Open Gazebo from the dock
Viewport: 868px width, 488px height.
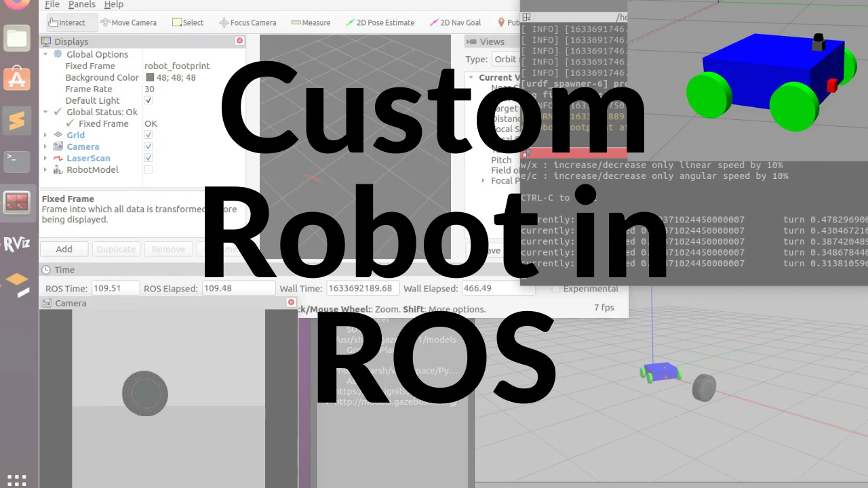pos(17,284)
